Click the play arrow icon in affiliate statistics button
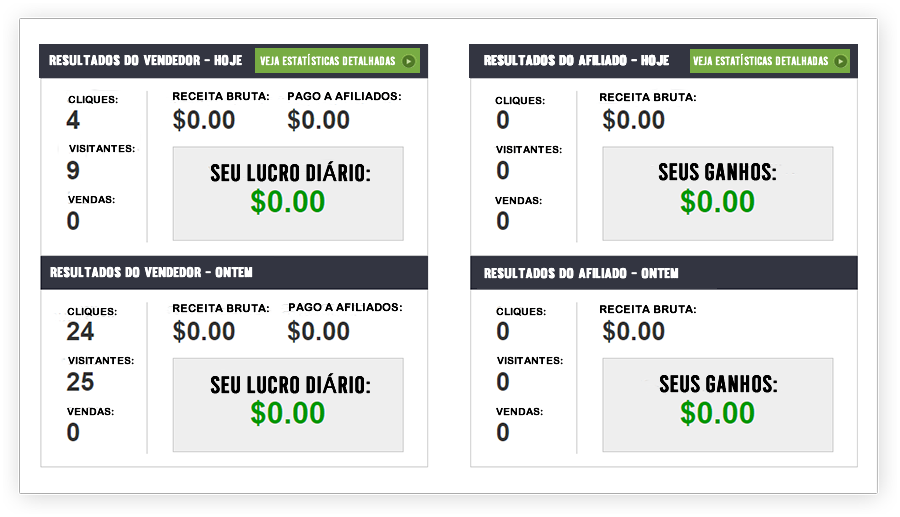The height and width of the screenshot is (517, 900). click(840, 61)
